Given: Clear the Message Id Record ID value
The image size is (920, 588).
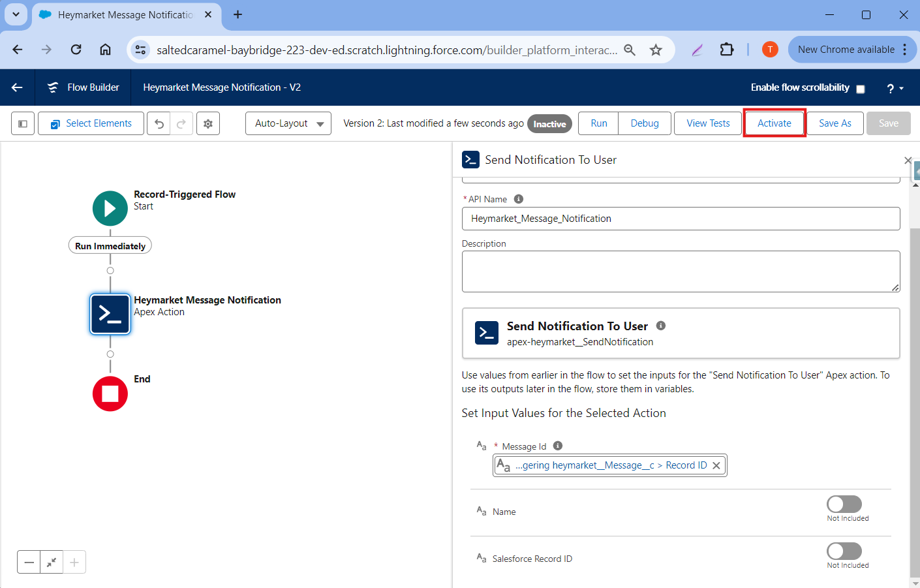Looking at the screenshot, I should [716, 465].
